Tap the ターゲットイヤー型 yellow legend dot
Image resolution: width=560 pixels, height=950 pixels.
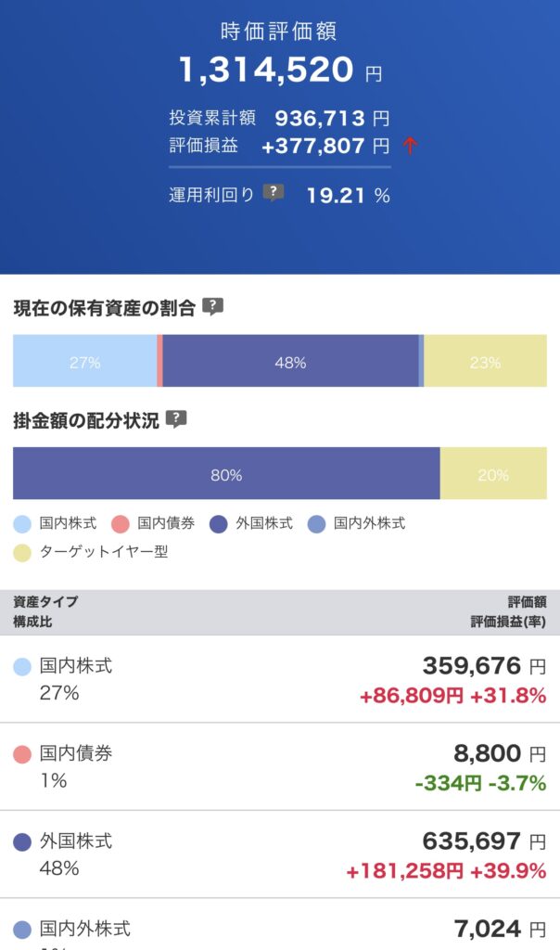23,553
